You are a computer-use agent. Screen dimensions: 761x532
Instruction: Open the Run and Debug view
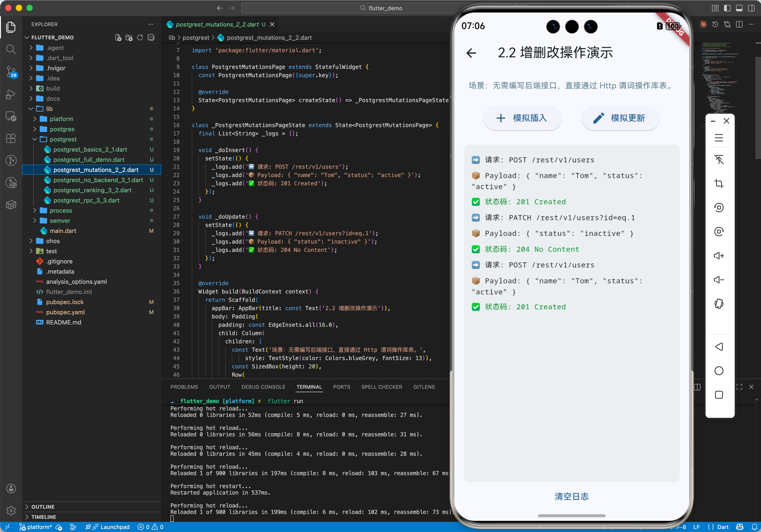click(x=11, y=94)
